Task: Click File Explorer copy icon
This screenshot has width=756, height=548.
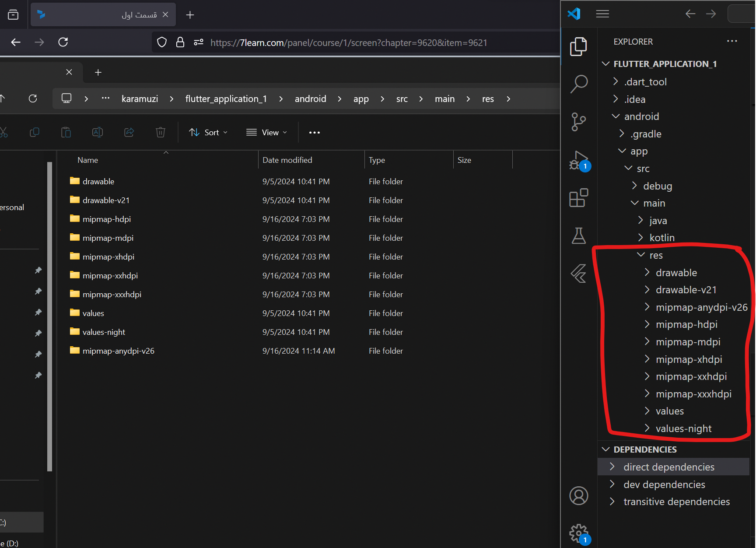Action: click(x=35, y=132)
